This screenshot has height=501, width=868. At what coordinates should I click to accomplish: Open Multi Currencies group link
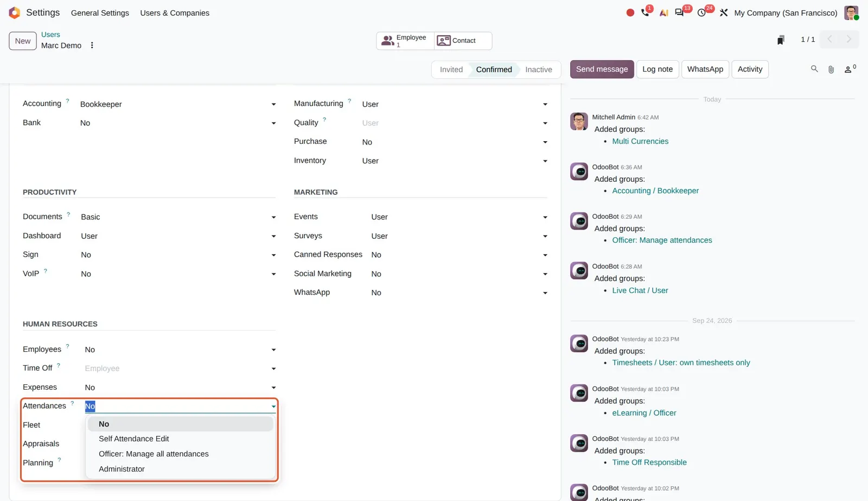click(x=640, y=141)
